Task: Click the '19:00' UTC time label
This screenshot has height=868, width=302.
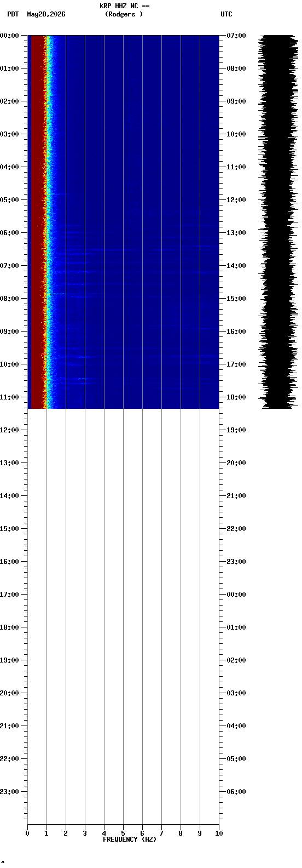Action: [236, 430]
